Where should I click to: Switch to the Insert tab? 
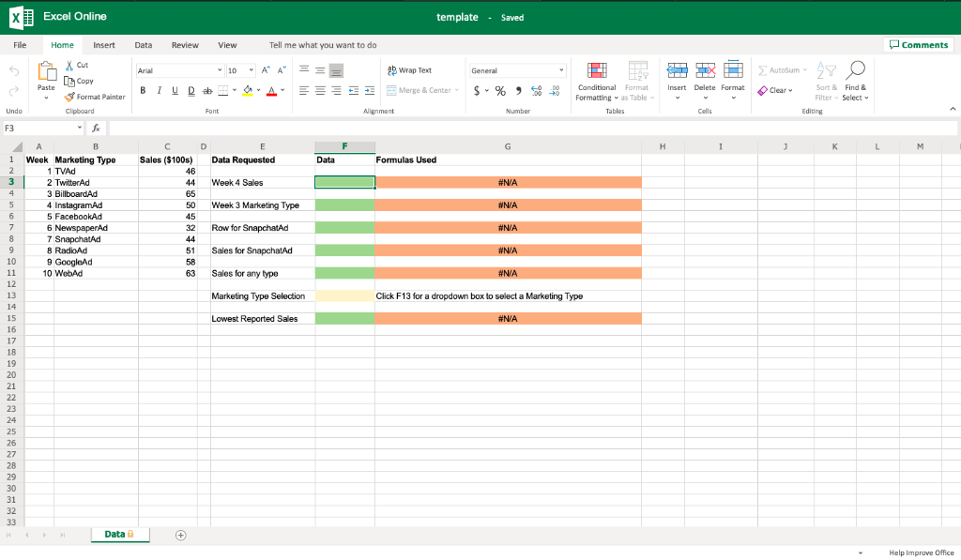(104, 45)
